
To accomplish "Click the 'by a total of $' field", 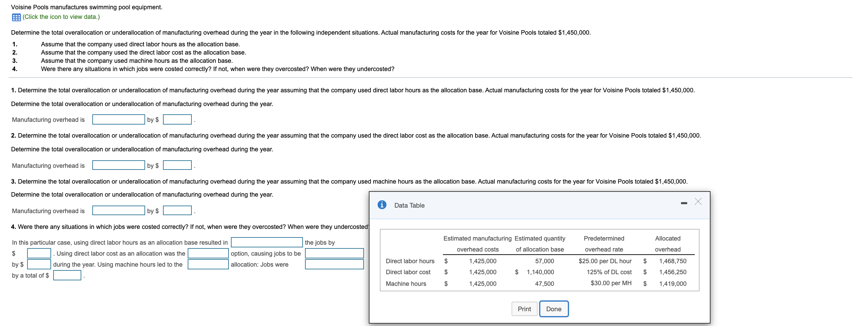I will [x=67, y=275].
